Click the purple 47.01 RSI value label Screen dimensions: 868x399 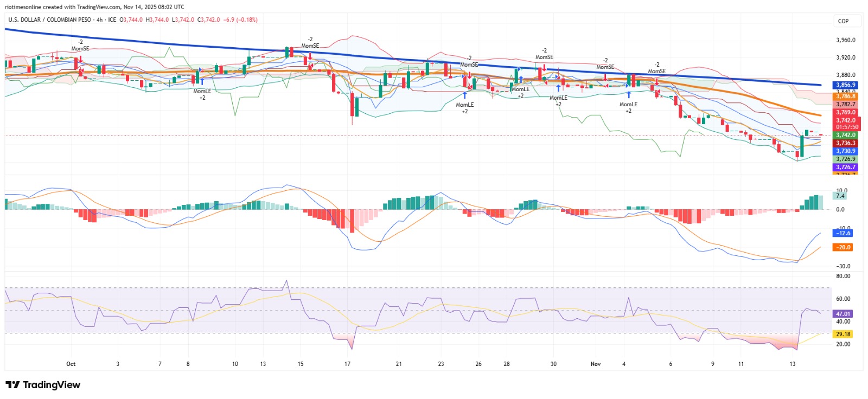[843, 314]
